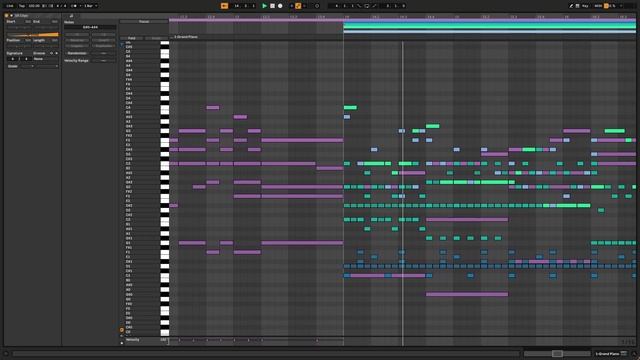The width and height of the screenshot is (640, 360).
Task: Click the orange loop brace bar in clip panel
Action: click(x=32, y=35)
